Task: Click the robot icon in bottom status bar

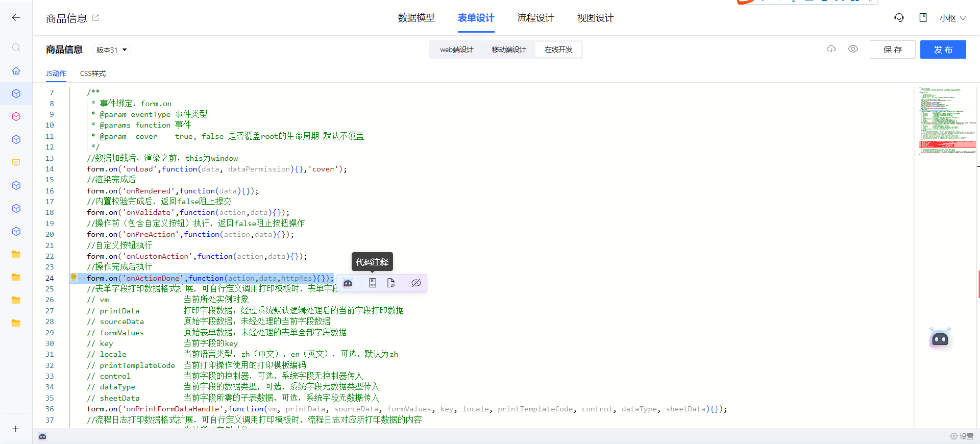Action: pyautogui.click(x=42, y=436)
